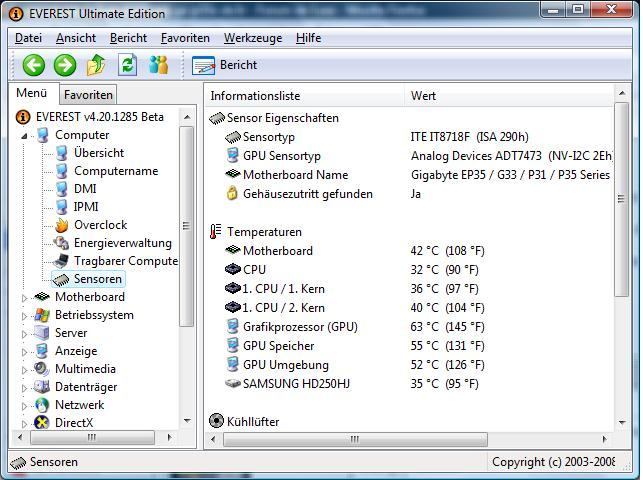The height and width of the screenshot is (480, 643).
Task: Open the Bericht report icon
Action: pos(203,66)
